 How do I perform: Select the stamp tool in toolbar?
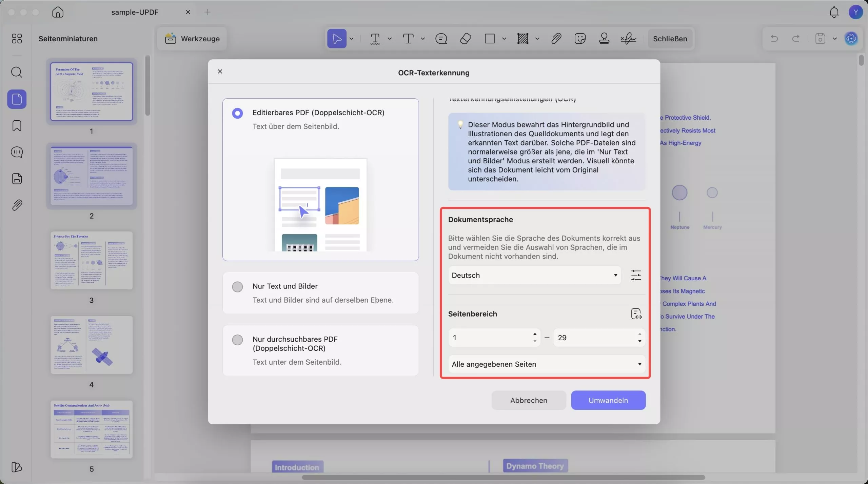pos(604,39)
